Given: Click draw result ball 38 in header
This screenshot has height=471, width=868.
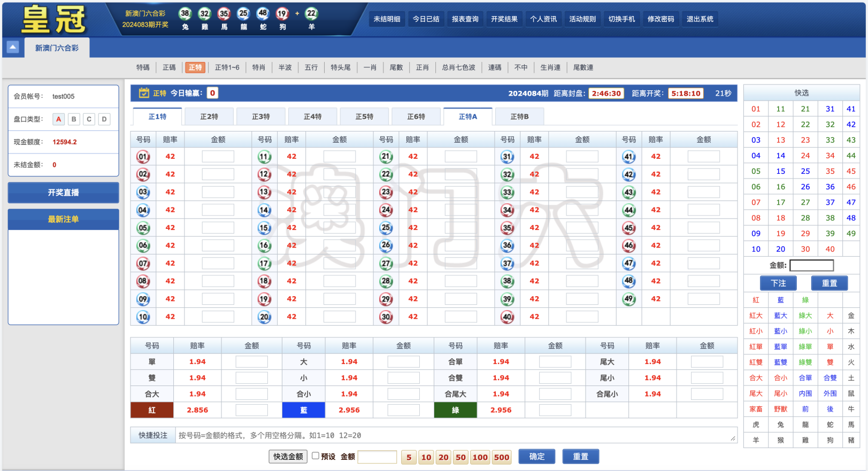Looking at the screenshot, I should (x=185, y=13).
